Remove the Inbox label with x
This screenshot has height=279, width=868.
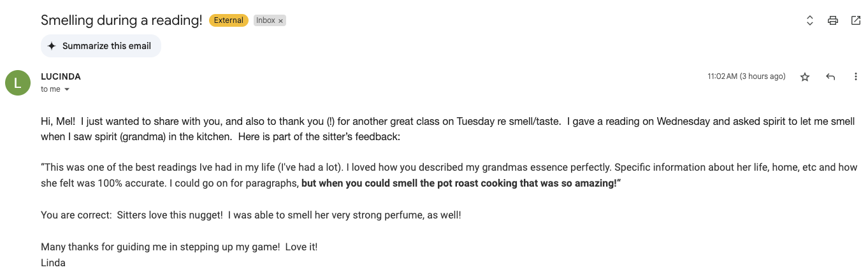(280, 21)
